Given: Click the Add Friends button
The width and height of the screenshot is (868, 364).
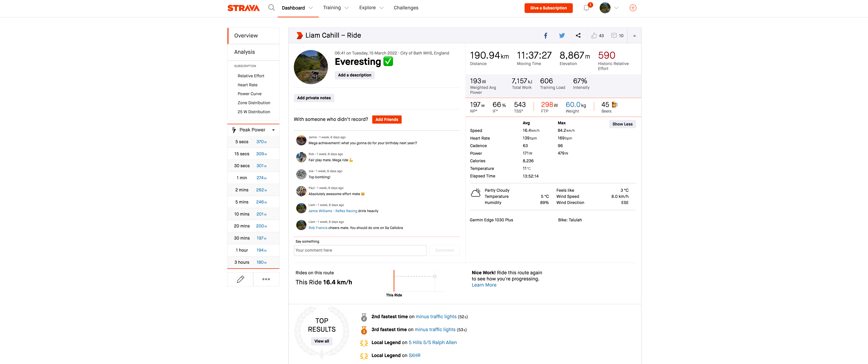Looking at the screenshot, I should [x=386, y=119].
